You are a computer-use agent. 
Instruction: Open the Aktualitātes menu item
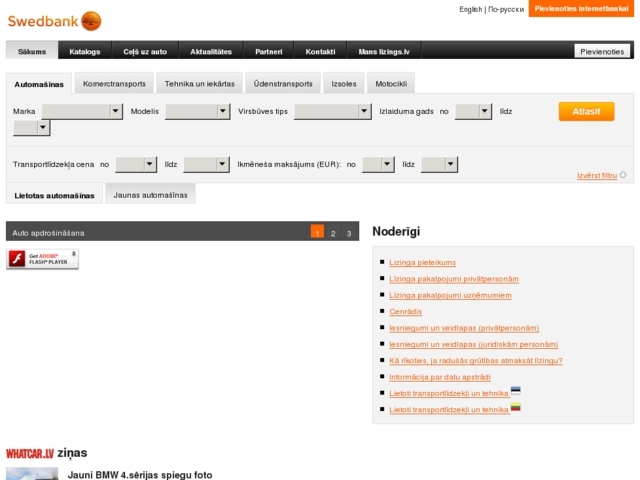(211, 51)
